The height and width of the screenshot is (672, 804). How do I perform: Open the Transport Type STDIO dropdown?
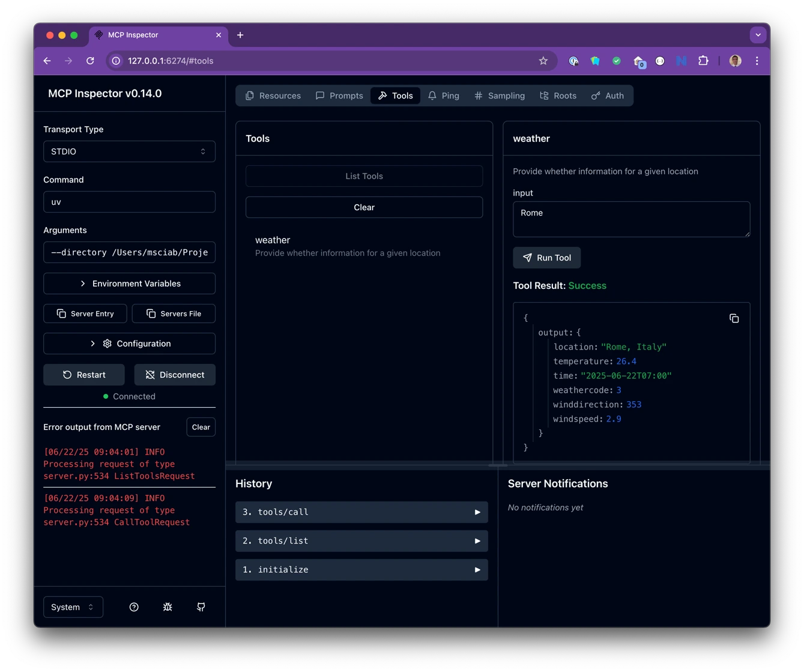coord(129,151)
